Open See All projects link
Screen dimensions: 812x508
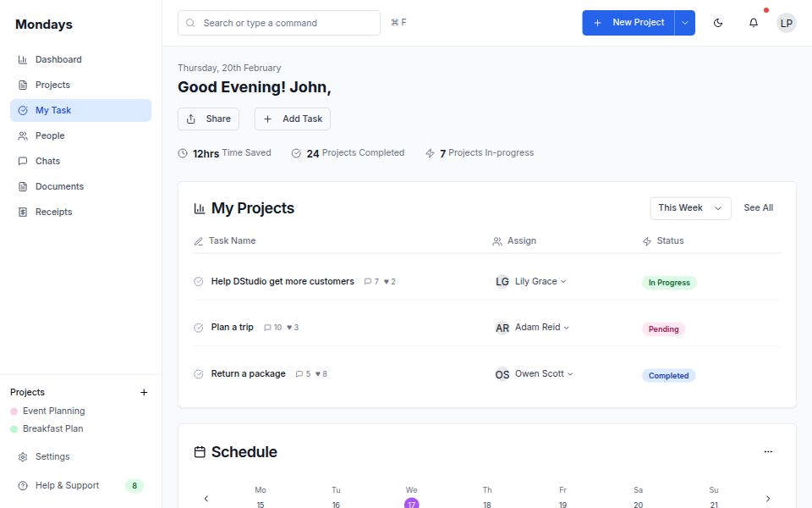[x=758, y=207]
